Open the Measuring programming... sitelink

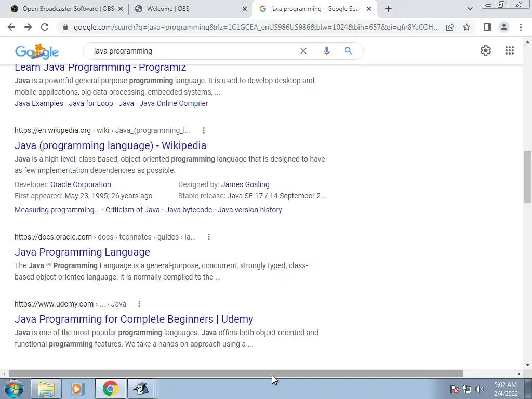[x=57, y=210]
